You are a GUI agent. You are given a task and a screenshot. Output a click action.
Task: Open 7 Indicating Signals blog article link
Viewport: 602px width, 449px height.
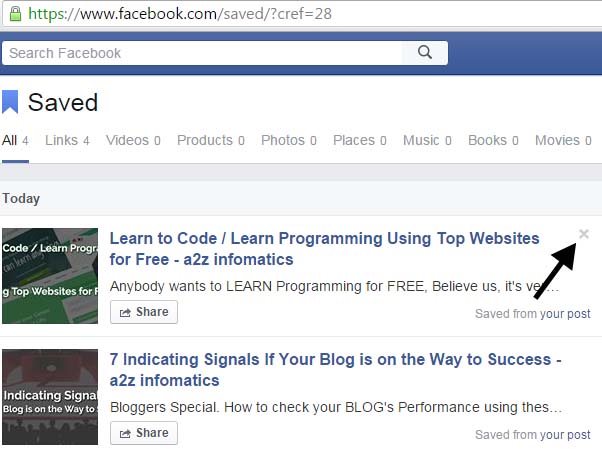336,370
